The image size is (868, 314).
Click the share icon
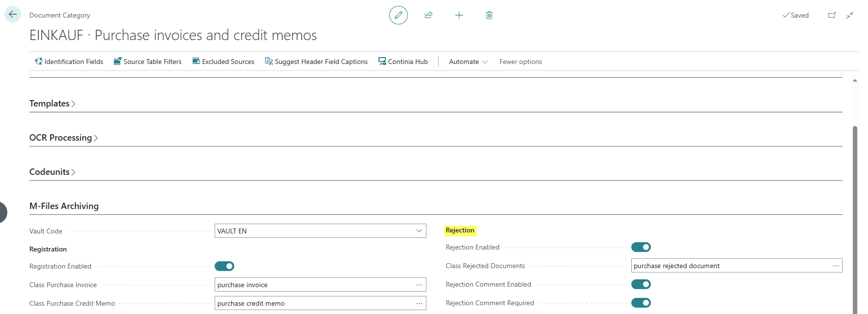tap(429, 15)
